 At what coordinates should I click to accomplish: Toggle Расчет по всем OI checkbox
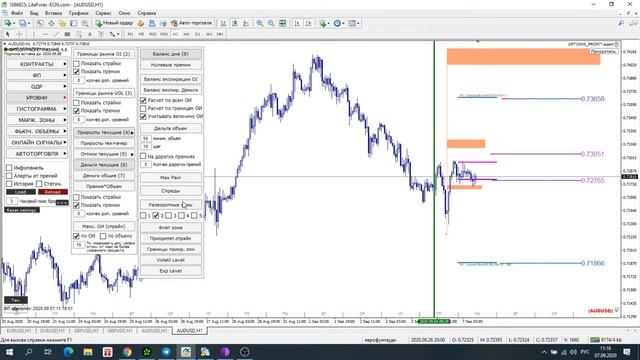point(143,100)
